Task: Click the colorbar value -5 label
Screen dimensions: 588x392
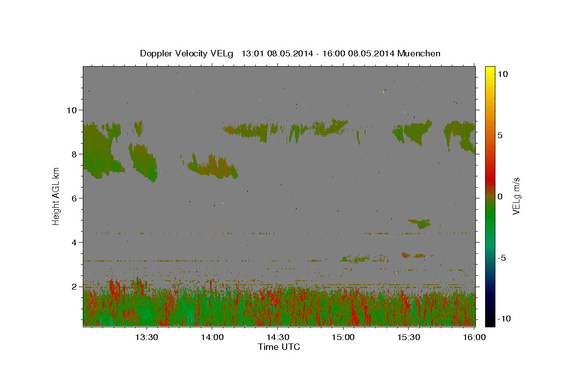Action: (502, 258)
